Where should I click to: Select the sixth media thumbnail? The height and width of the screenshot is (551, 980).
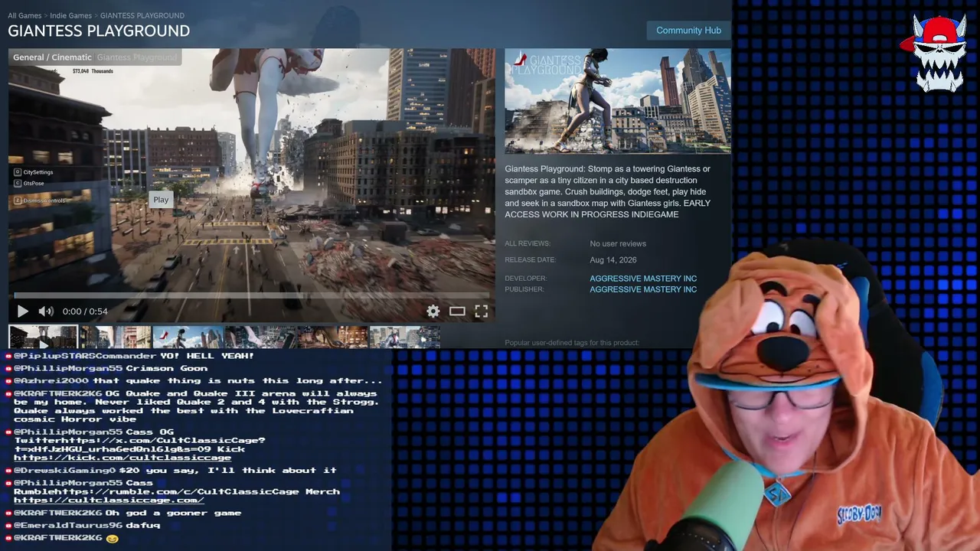tap(405, 337)
